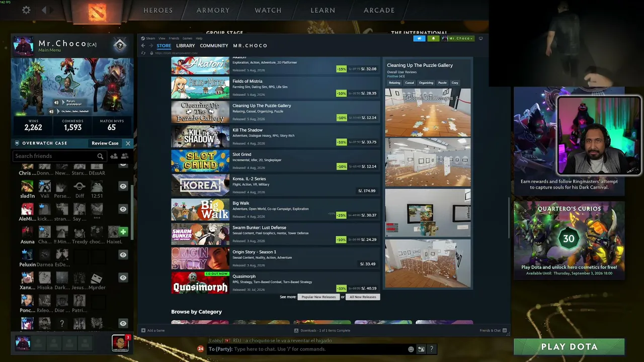Click the eye icon beside the Peluxin friends row
The width and height of the screenshot is (644, 362).
pos(123,255)
